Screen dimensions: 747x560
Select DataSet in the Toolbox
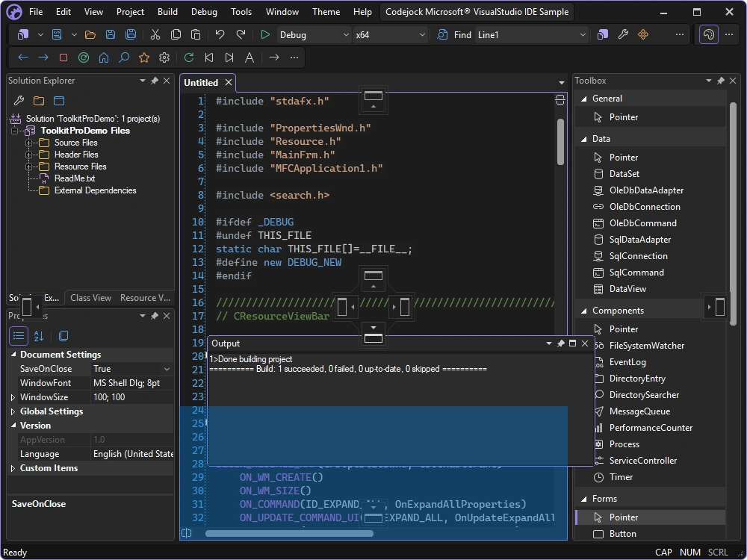point(624,174)
